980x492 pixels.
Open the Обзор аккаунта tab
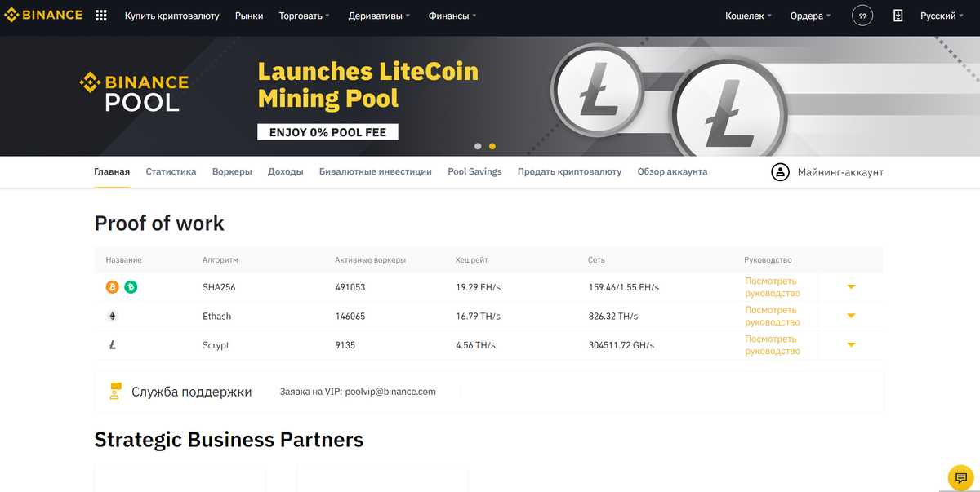tap(672, 171)
